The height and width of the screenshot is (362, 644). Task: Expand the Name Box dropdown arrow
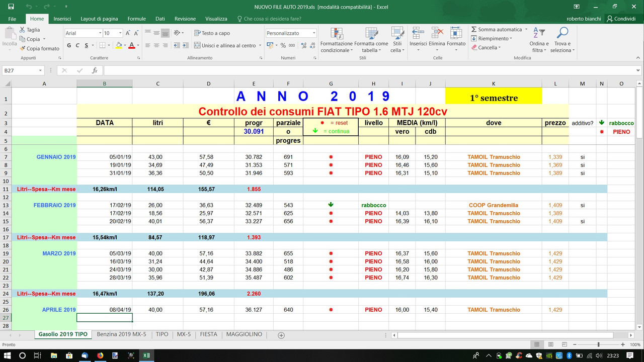pyautogui.click(x=40, y=70)
